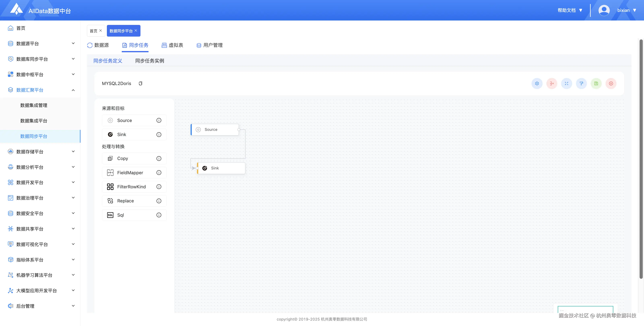Click FilterRowKind component in palette

(x=131, y=187)
